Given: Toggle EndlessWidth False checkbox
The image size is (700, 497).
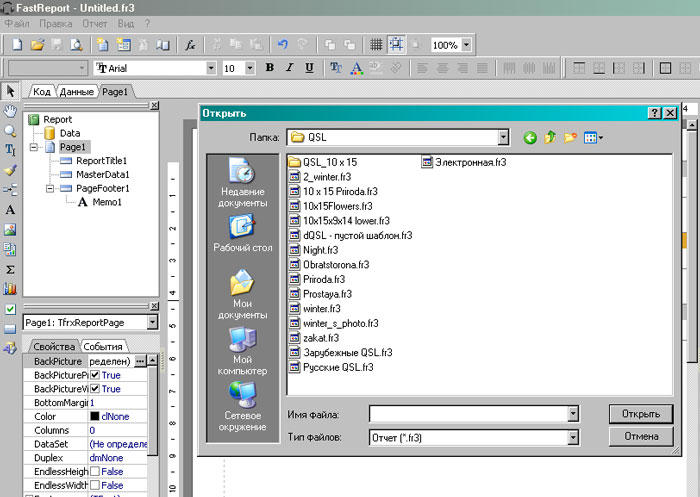Looking at the screenshot, I should pyautogui.click(x=95, y=485).
